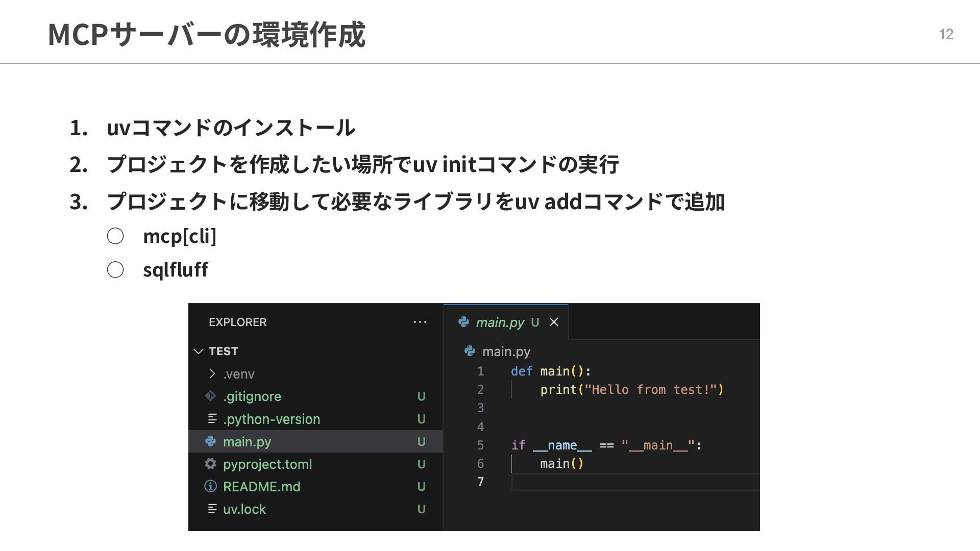This screenshot has width=980, height=551.
Task: Collapse the TEST root folder
Action: pos(199,351)
